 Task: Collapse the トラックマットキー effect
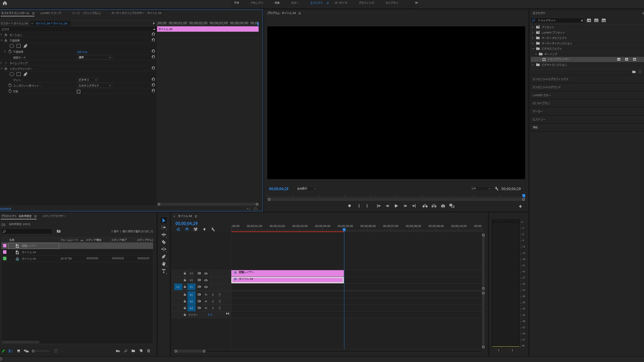click(x=2, y=69)
